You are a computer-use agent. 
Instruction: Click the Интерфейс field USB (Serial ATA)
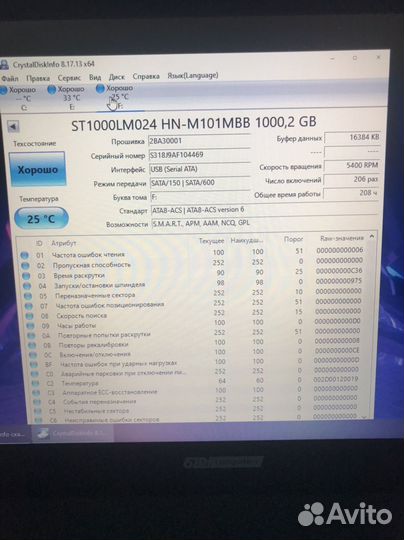pyautogui.click(x=199, y=169)
